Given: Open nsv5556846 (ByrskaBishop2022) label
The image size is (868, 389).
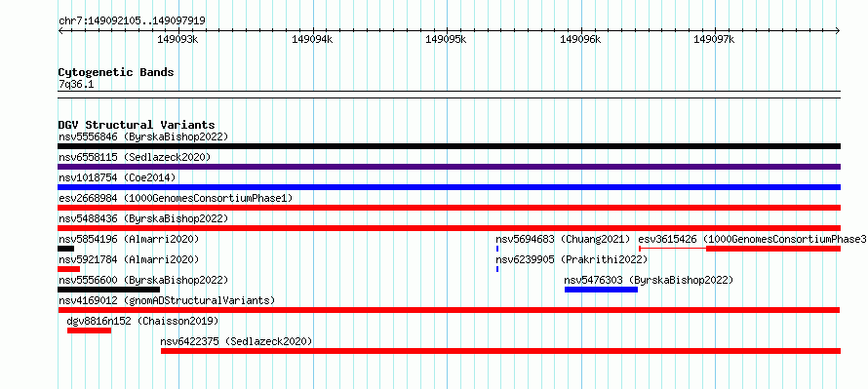Looking at the screenshot, I should tap(142, 136).
